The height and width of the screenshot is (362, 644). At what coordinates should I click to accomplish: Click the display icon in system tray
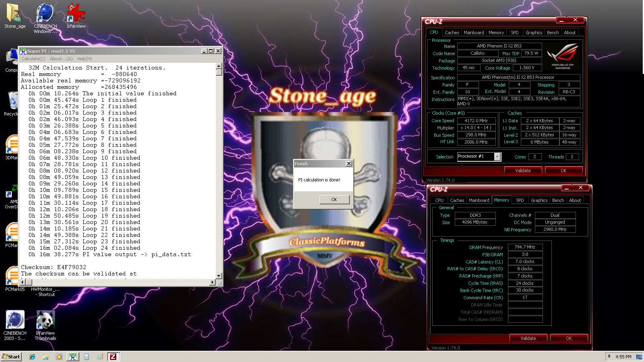click(x=639, y=357)
